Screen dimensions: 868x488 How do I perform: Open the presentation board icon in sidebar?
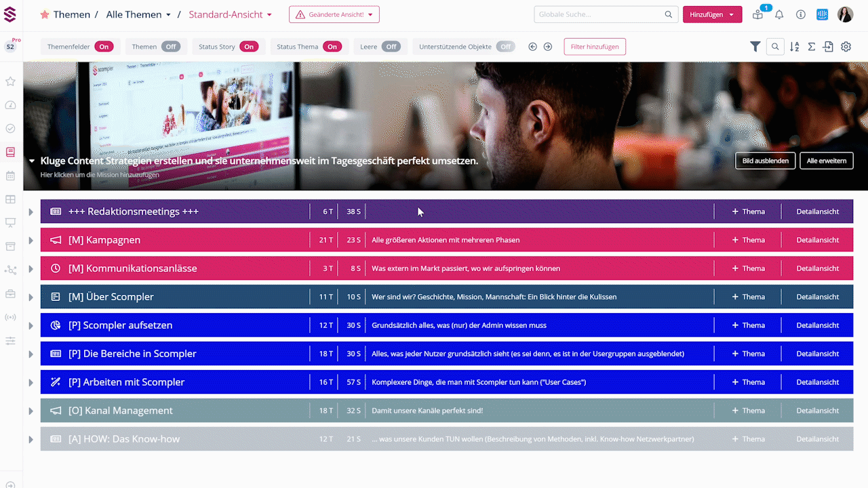[10, 222]
